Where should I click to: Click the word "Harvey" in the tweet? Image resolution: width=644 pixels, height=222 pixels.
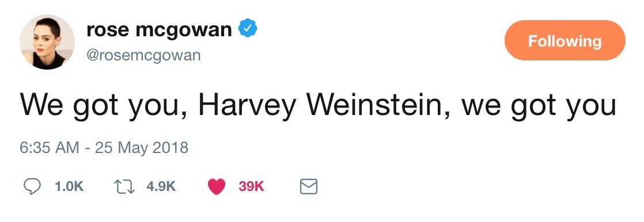click(247, 105)
